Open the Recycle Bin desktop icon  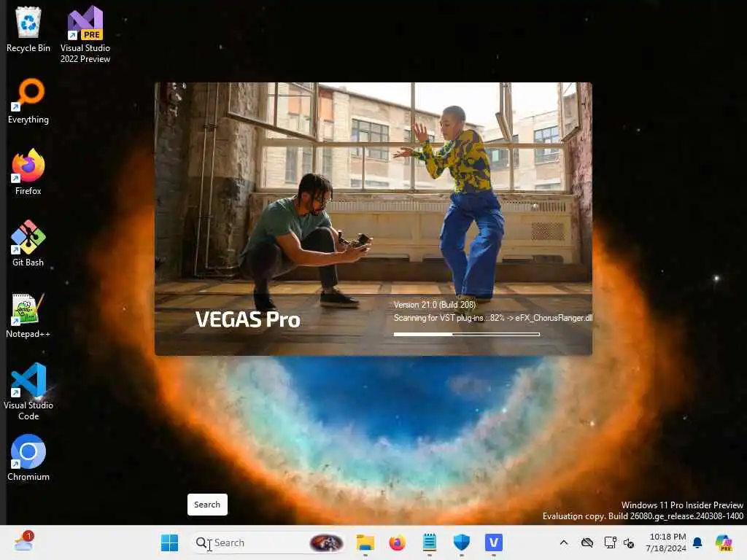pyautogui.click(x=28, y=29)
